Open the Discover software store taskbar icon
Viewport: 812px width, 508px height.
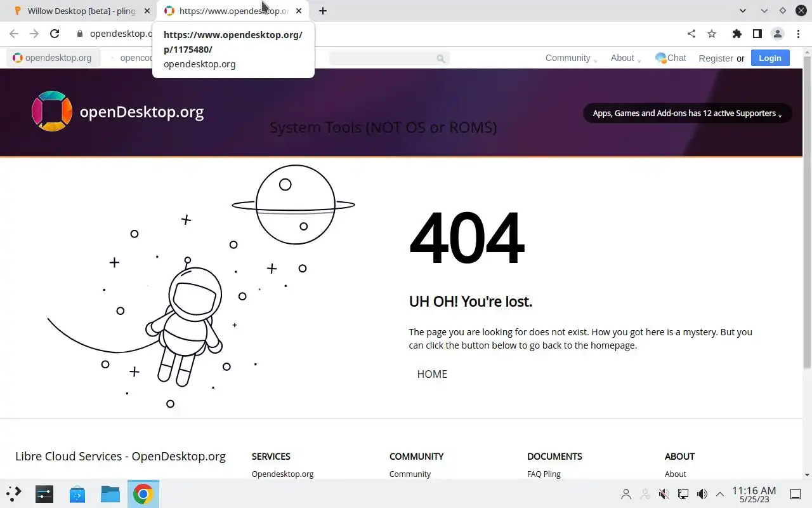coord(77,494)
